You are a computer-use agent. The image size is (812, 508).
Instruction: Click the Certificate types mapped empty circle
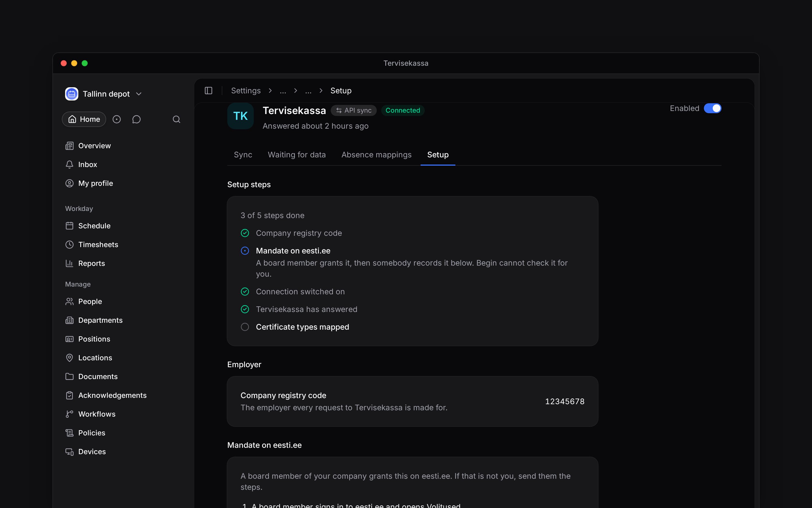[245, 327]
